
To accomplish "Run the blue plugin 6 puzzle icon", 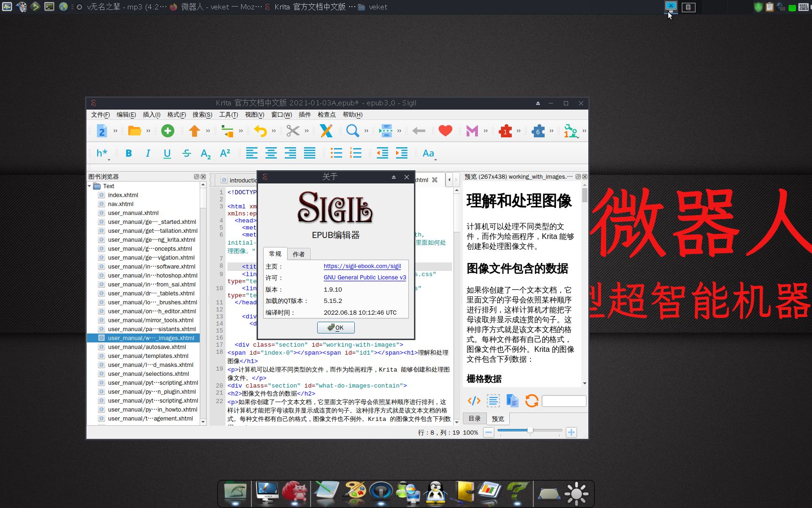I will (x=538, y=131).
